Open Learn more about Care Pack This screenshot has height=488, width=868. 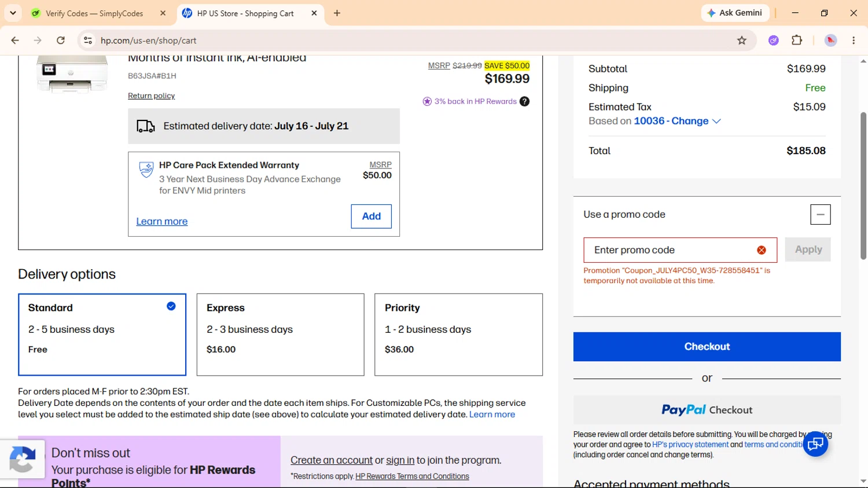162,221
